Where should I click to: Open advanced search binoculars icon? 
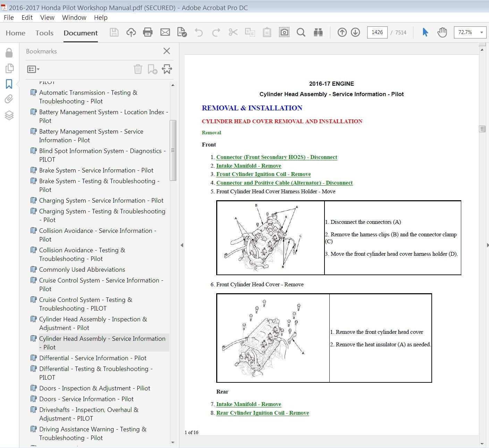coord(318,32)
